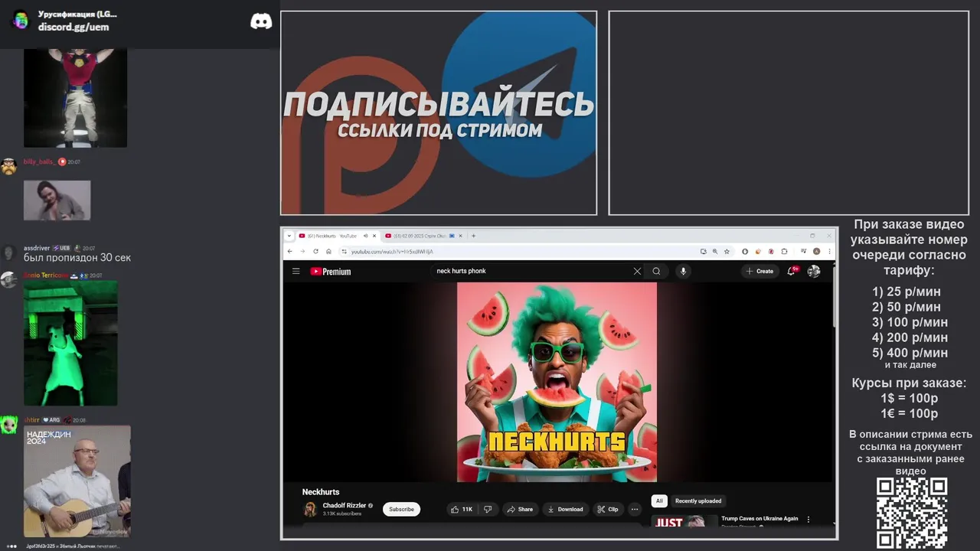The height and width of the screenshot is (551, 980).
Task: Close the second browser tab
Action: 462,236
